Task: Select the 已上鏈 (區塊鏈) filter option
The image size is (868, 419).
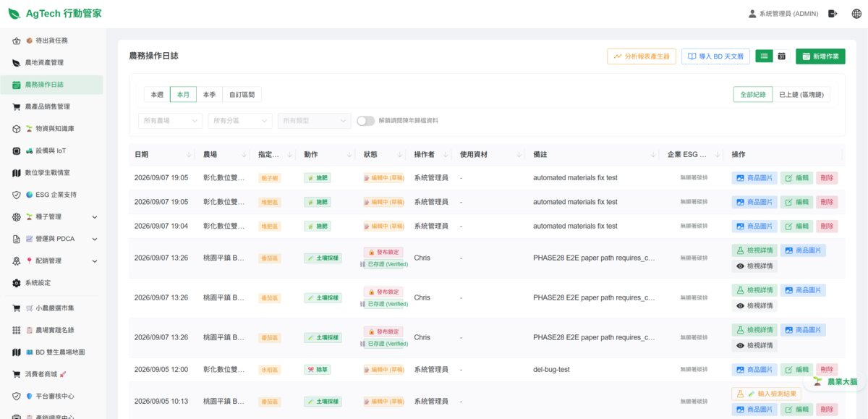Action: click(x=801, y=95)
